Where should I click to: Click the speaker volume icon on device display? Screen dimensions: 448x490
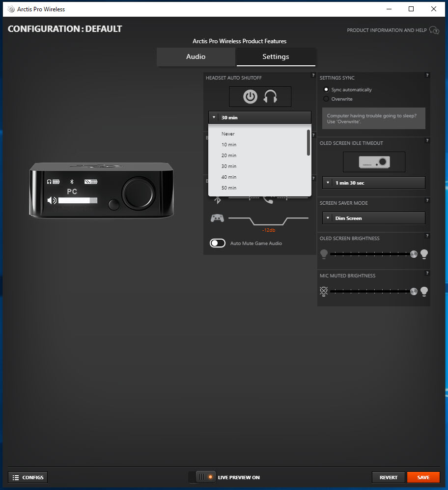(52, 200)
